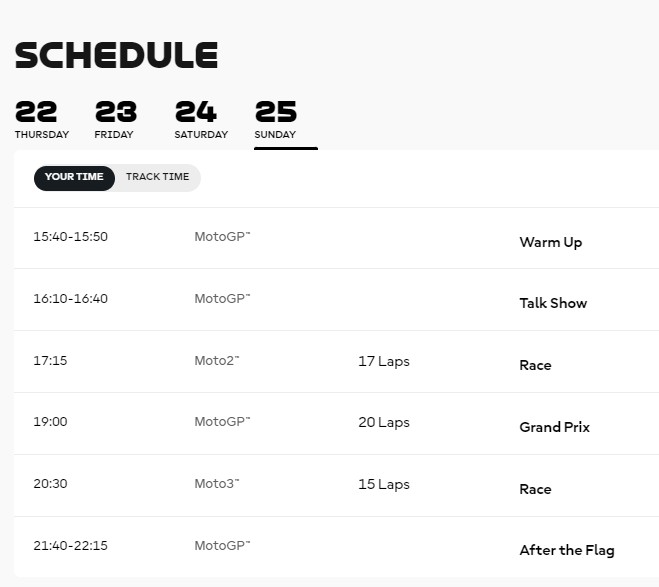
Task: Open the Saturday 24 schedule tab
Action: click(x=200, y=119)
